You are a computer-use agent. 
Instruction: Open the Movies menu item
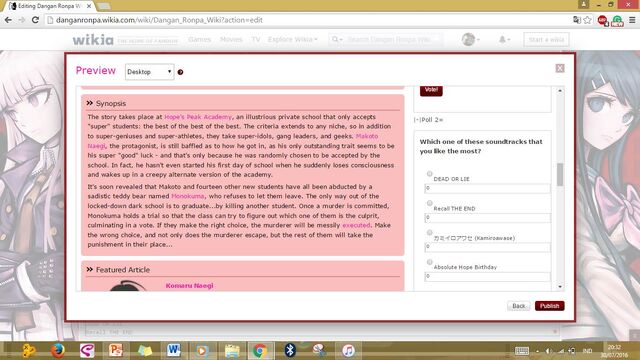(x=231, y=40)
